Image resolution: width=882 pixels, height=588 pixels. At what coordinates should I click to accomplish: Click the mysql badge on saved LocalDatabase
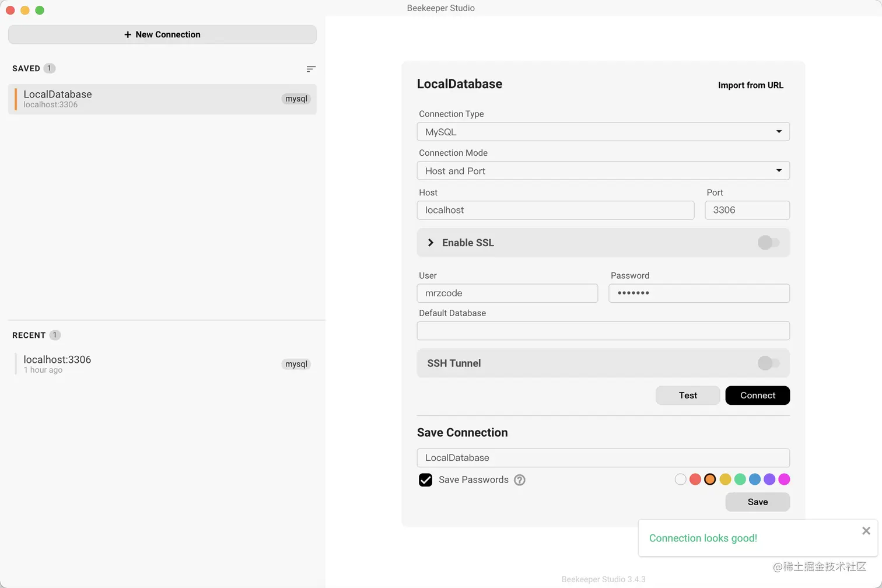[296, 99]
